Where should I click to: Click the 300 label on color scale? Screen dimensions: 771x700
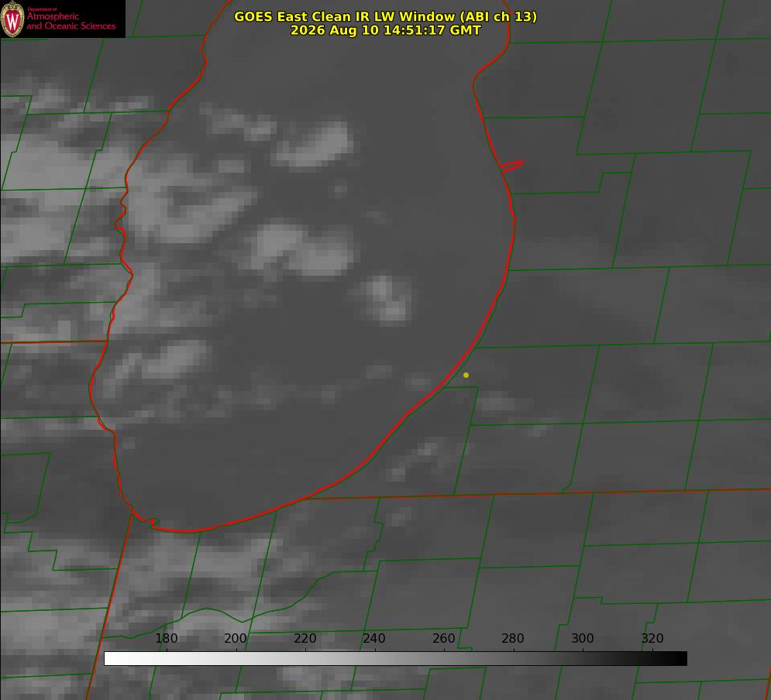tap(583, 638)
